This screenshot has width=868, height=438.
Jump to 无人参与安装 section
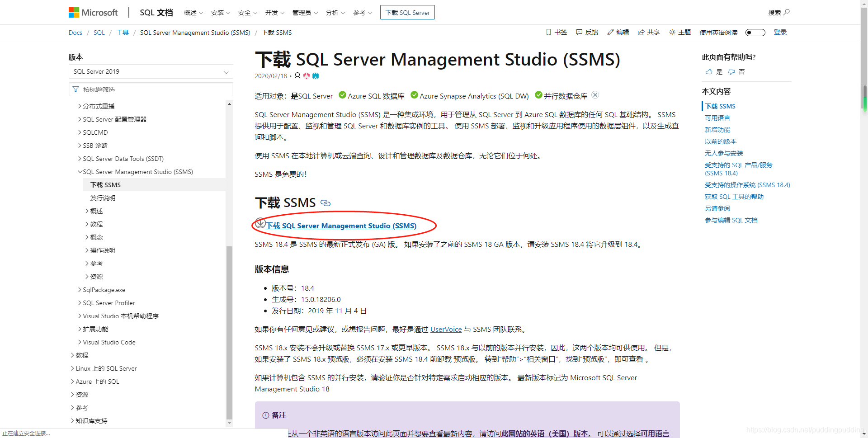point(723,153)
